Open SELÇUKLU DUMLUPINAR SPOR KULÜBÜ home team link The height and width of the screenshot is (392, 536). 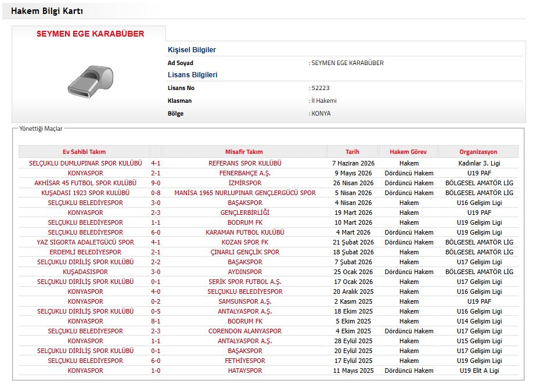pos(85,163)
